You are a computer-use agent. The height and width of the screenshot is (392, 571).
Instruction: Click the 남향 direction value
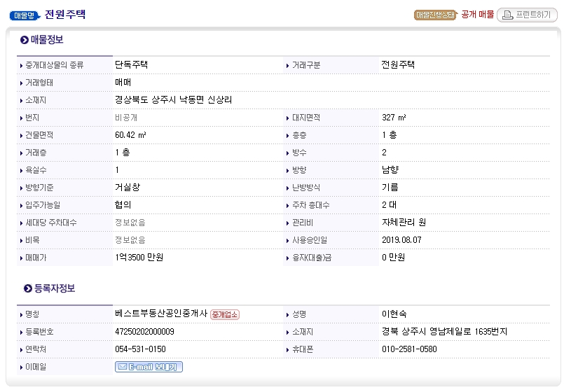[x=390, y=169]
